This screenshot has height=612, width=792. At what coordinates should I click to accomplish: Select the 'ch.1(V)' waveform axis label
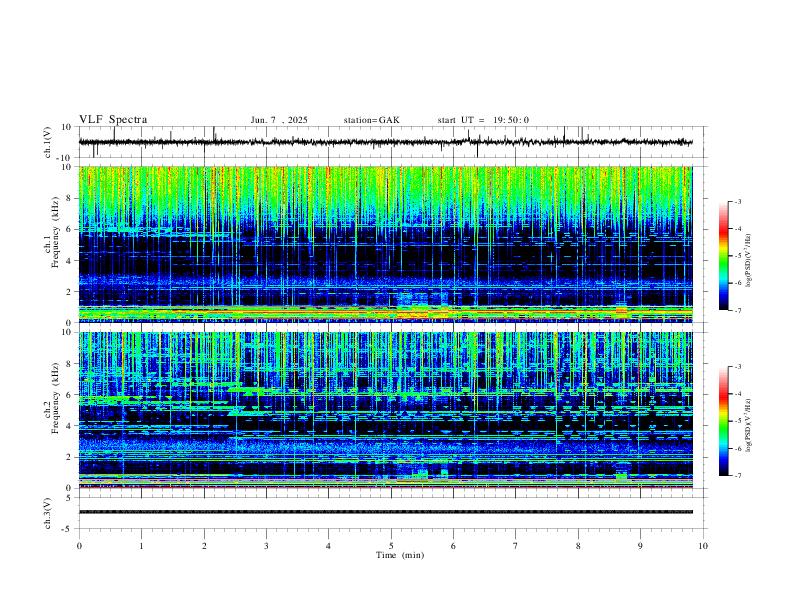click(x=48, y=142)
